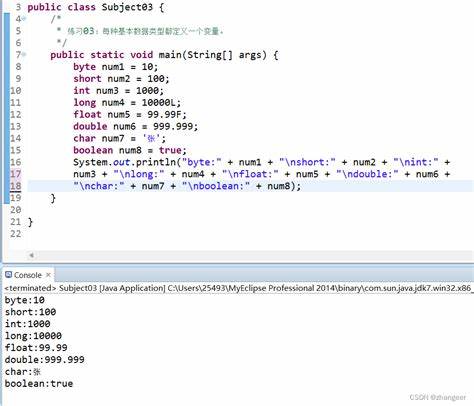Place cursor in the 'boolean num8 = true;' statement

coord(130,150)
